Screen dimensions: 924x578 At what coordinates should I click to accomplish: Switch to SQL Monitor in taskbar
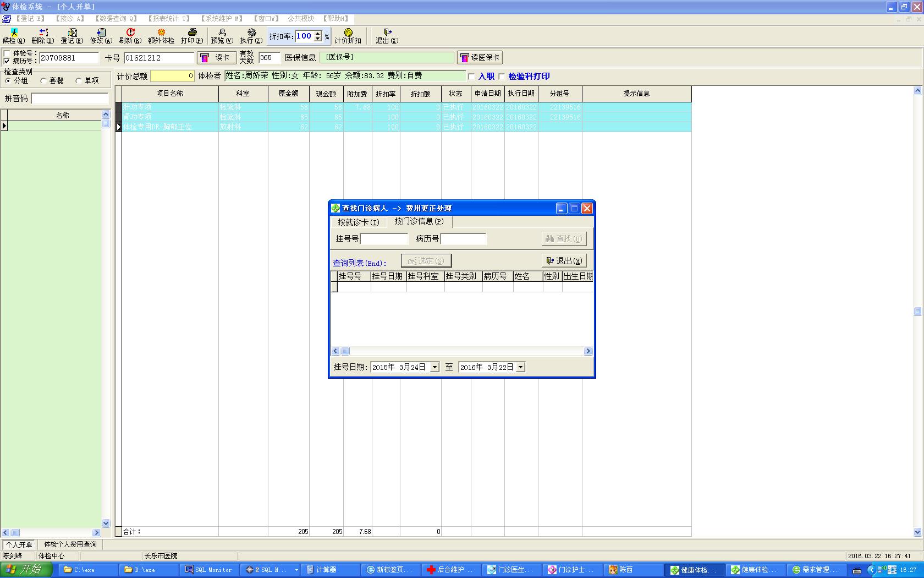(x=208, y=570)
